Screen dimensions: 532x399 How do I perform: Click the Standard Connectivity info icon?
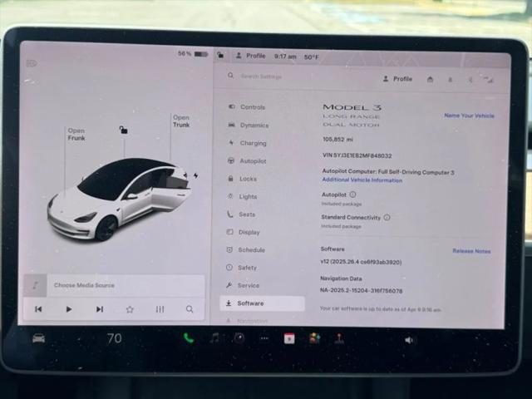(387, 217)
